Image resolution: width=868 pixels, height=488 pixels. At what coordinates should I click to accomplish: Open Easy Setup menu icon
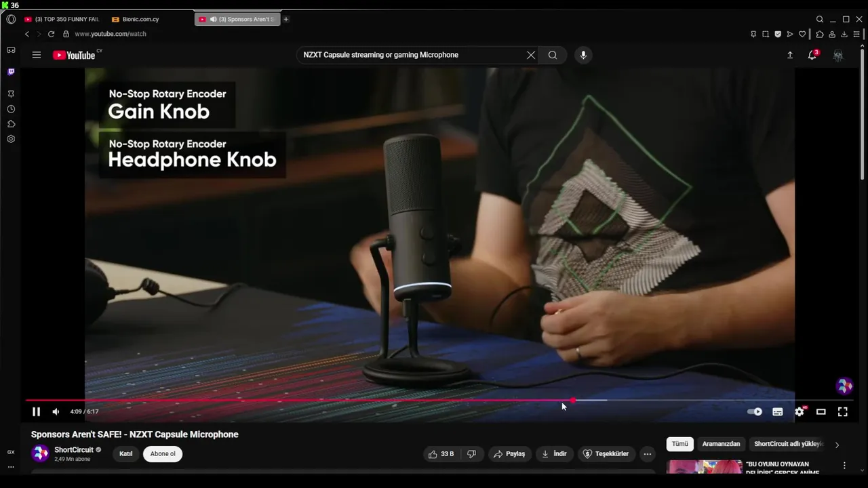[856, 34]
